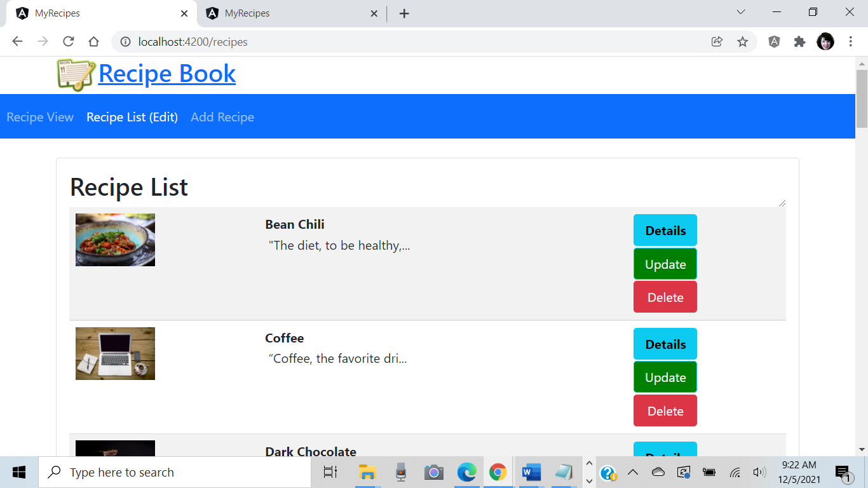868x488 pixels.
Task: Click the Coffee recipe thumbnail image
Action: [x=115, y=353]
